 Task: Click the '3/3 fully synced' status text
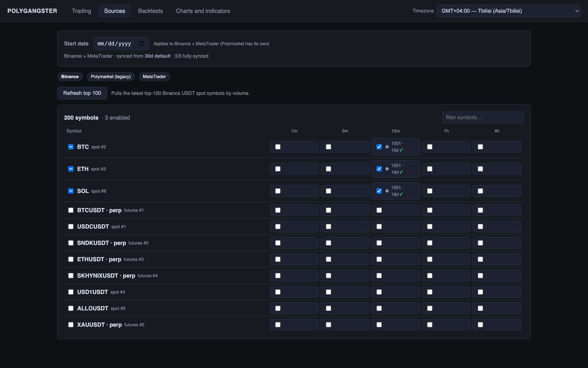click(x=191, y=56)
